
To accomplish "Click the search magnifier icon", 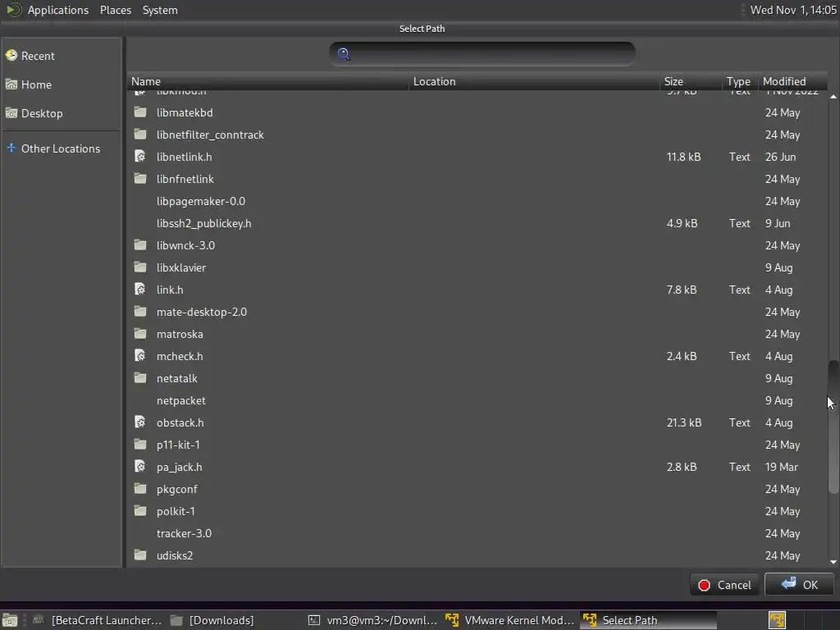I will click(x=344, y=53).
